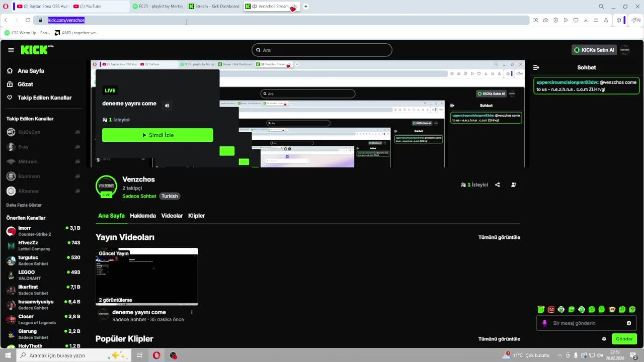The height and width of the screenshot is (362, 644).
Task: Click the purple microphone icon in chat
Action: (544, 323)
